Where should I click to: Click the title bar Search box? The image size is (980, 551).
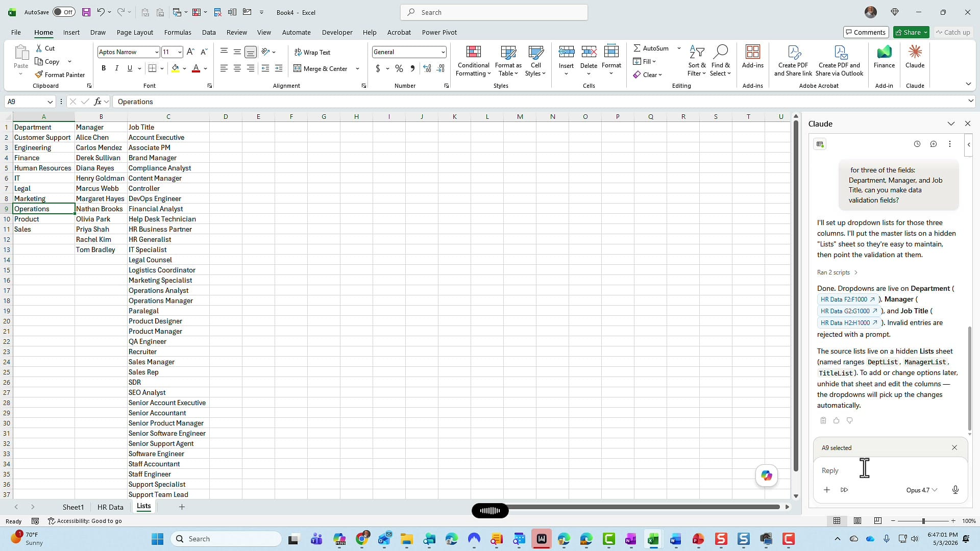tap(494, 12)
